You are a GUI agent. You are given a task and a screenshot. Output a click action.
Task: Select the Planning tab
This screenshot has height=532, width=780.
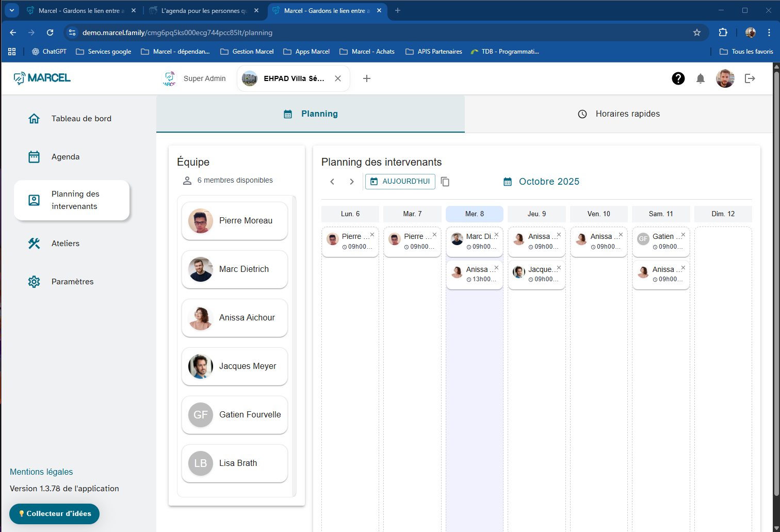point(311,114)
